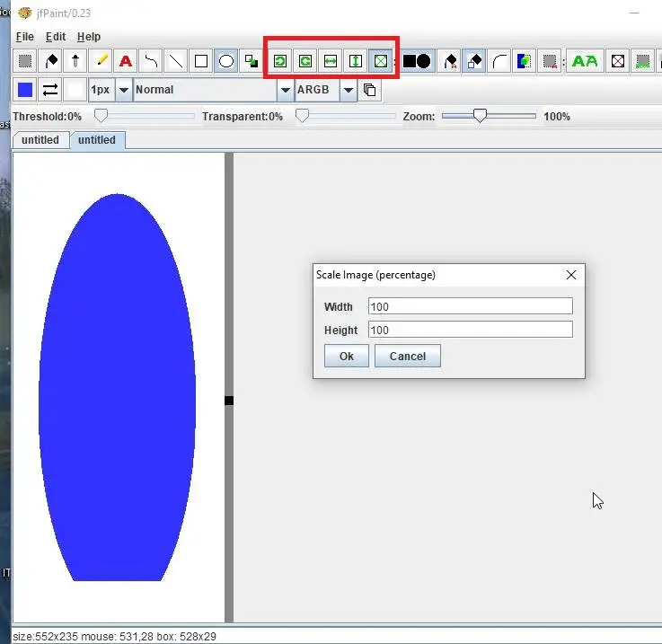Flip the image horizontally
This screenshot has width=662, height=644.
(x=331, y=61)
